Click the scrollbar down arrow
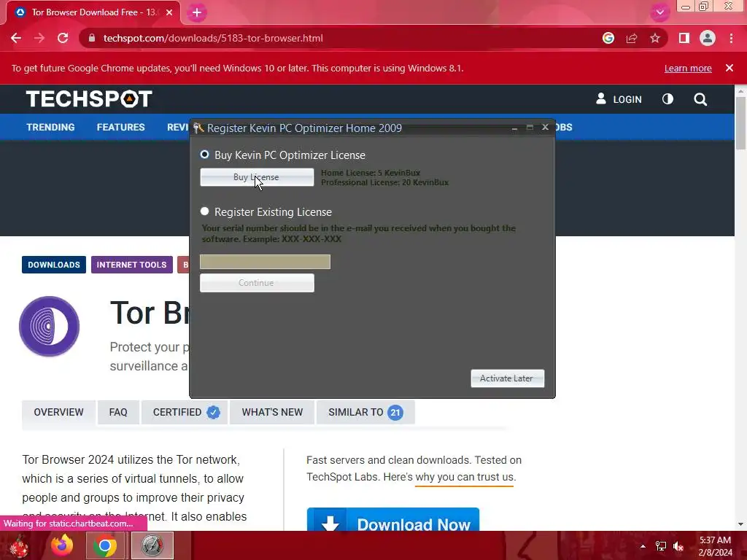Image resolution: width=747 pixels, height=560 pixels. [x=740, y=524]
